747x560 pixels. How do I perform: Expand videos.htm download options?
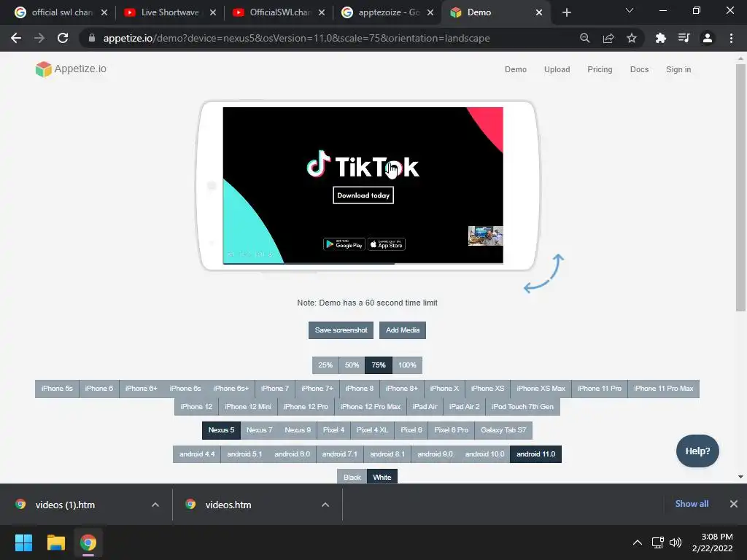tap(325, 505)
